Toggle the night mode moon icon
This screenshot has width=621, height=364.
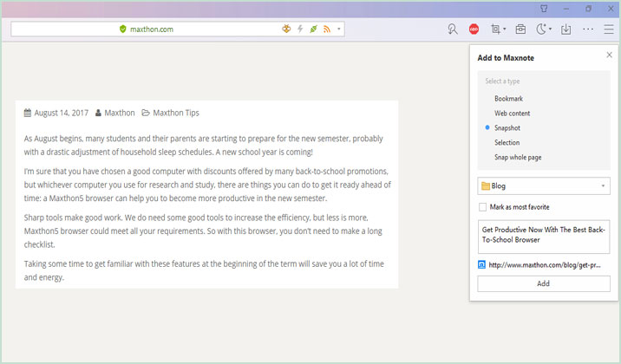coord(541,29)
